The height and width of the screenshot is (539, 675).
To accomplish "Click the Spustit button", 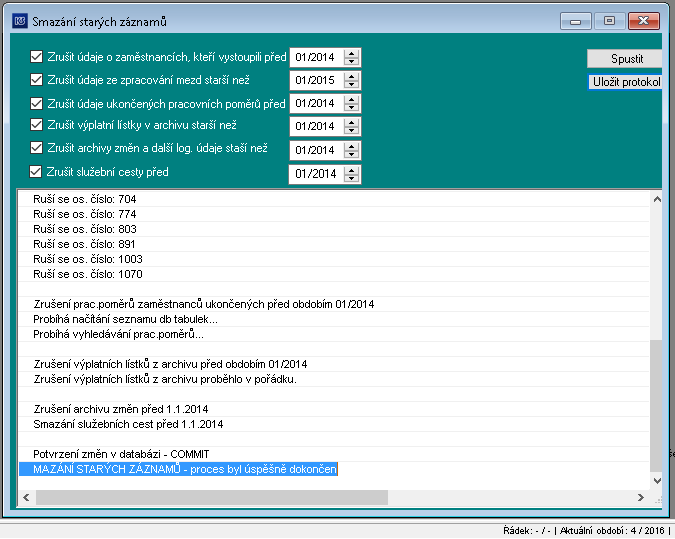I will click(x=624, y=59).
